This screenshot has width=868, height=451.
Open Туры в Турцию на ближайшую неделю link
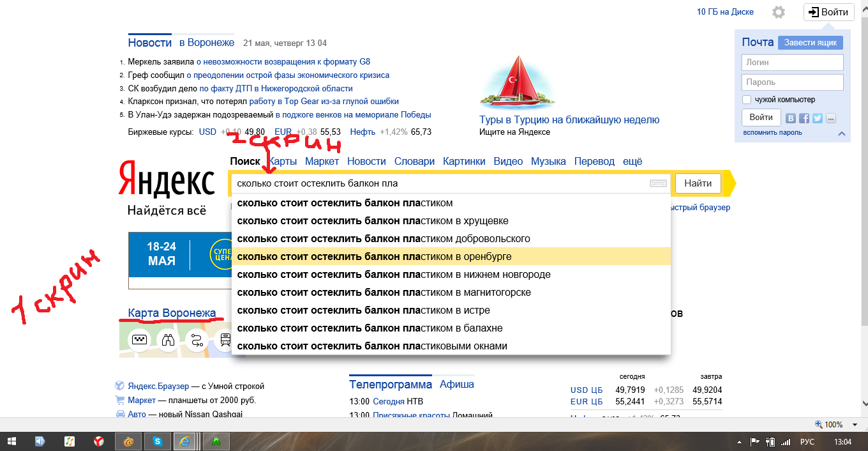point(569,120)
